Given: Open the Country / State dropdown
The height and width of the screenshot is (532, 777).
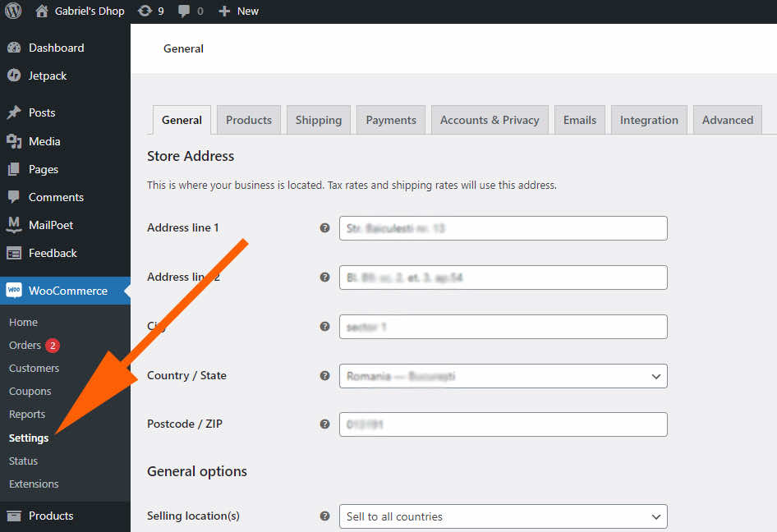Looking at the screenshot, I should 503,376.
